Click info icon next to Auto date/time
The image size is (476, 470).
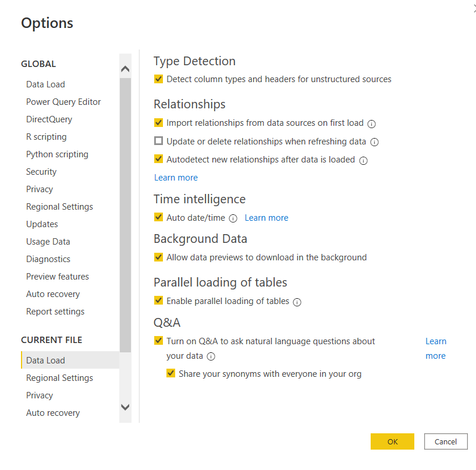[233, 218]
